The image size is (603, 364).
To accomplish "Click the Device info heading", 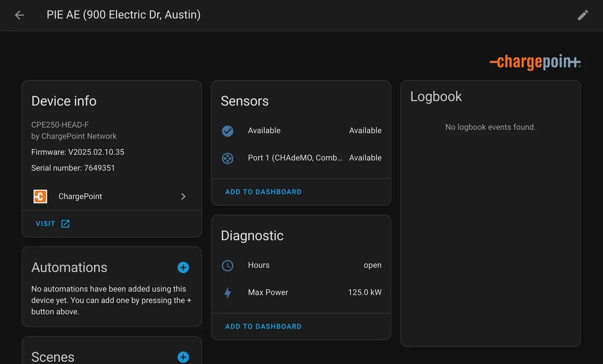I will (64, 101).
